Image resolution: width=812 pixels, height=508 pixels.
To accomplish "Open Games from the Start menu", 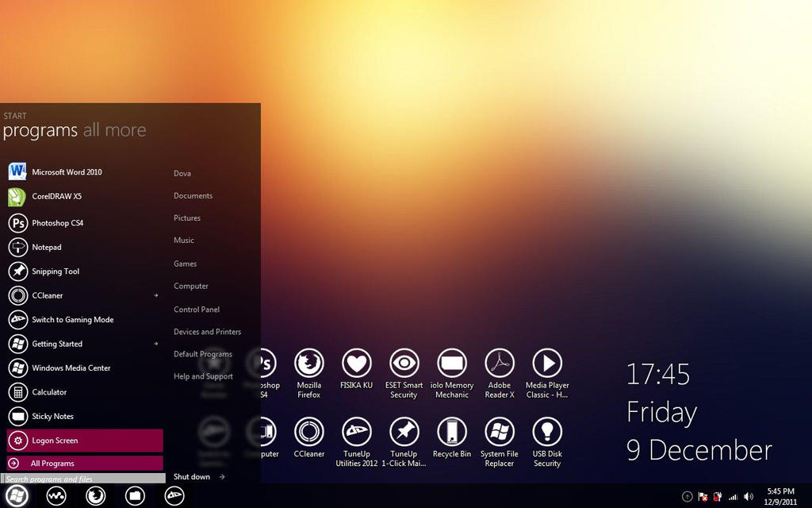I will pyautogui.click(x=185, y=264).
